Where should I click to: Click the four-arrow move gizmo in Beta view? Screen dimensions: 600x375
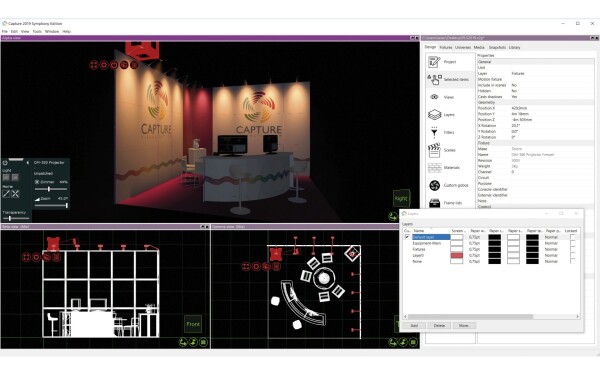point(26,257)
